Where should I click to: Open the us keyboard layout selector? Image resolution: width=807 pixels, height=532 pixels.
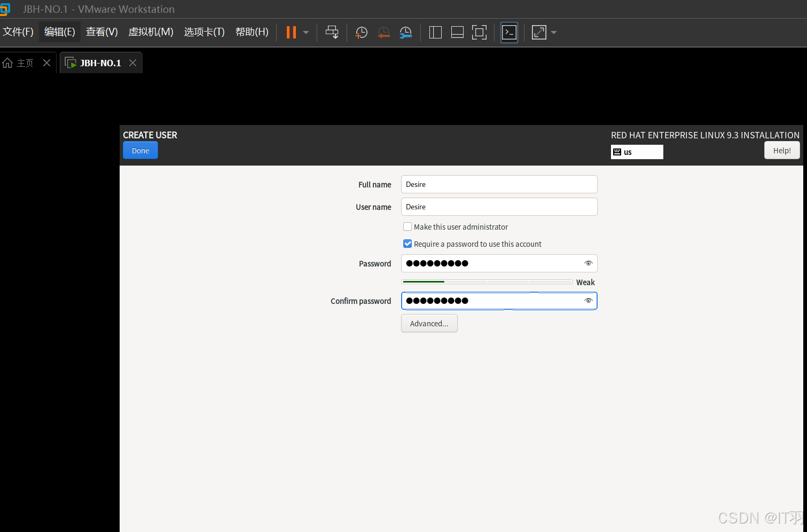(x=637, y=152)
